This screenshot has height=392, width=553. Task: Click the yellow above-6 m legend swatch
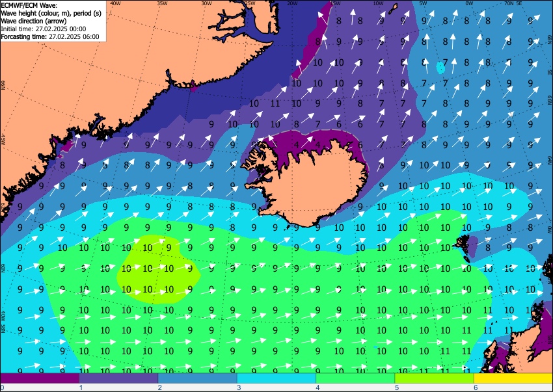513,378
